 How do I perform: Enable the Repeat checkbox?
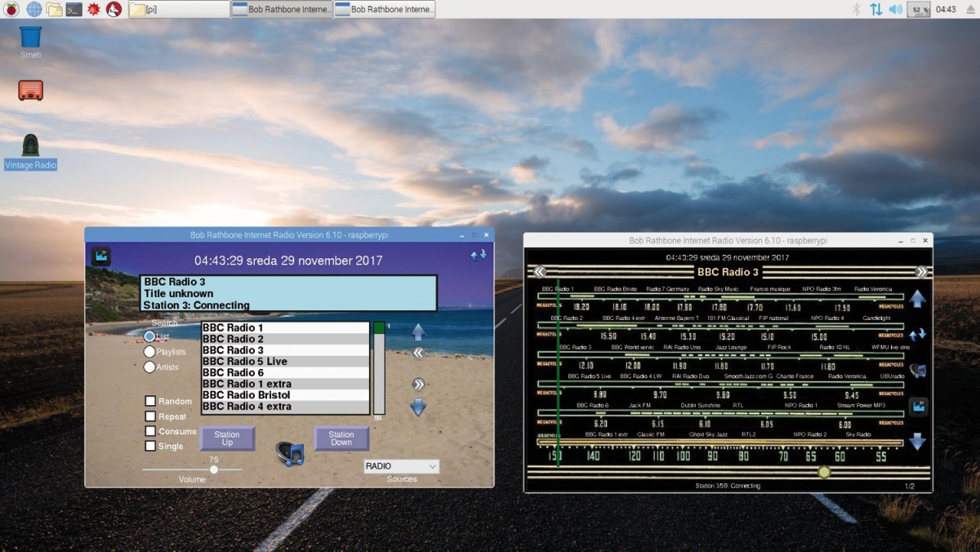(x=150, y=416)
